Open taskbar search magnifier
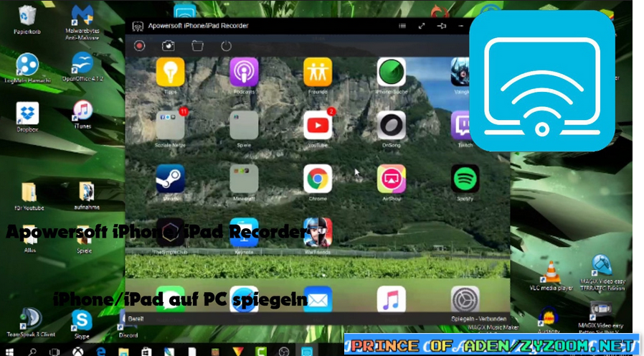This screenshot has width=644, height=356. pyautogui.click(x=32, y=352)
